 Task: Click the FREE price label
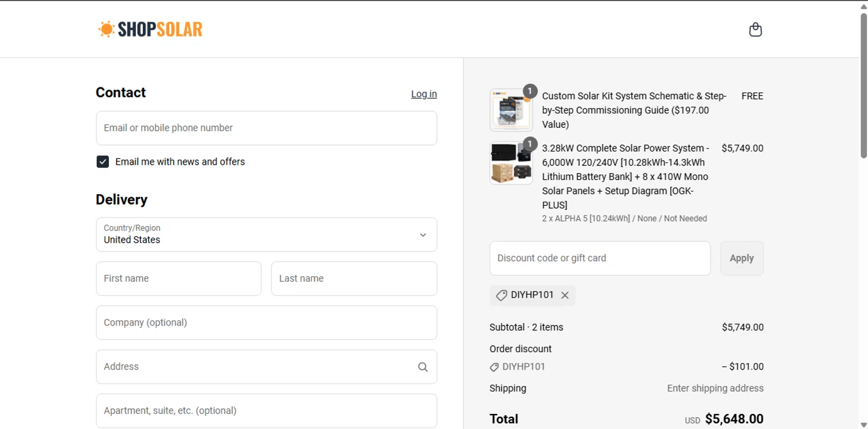tap(752, 96)
